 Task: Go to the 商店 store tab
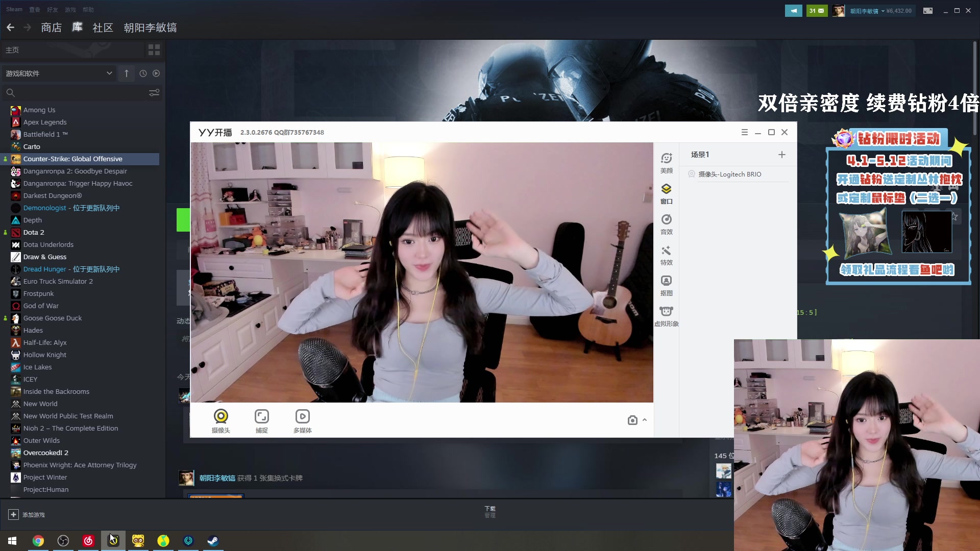51,28
